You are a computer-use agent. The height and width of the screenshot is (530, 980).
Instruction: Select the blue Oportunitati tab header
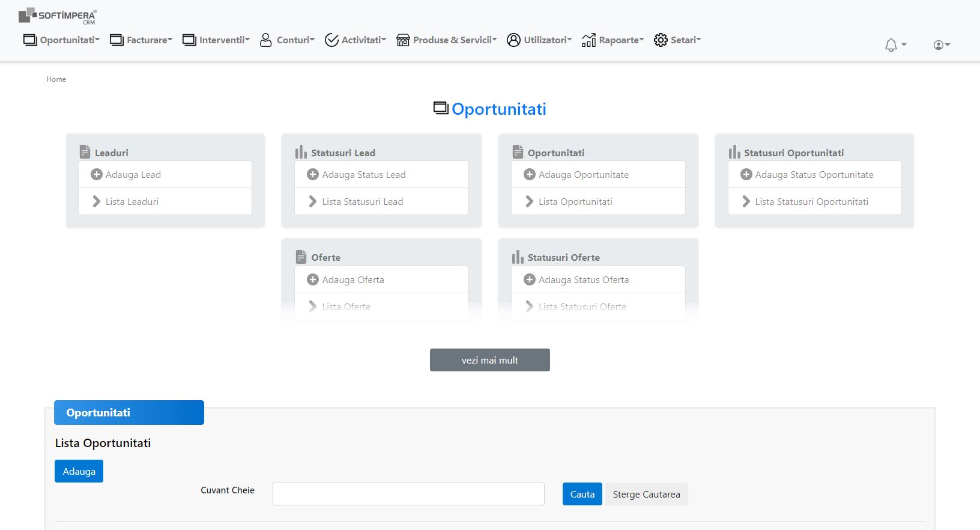point(129,412)
